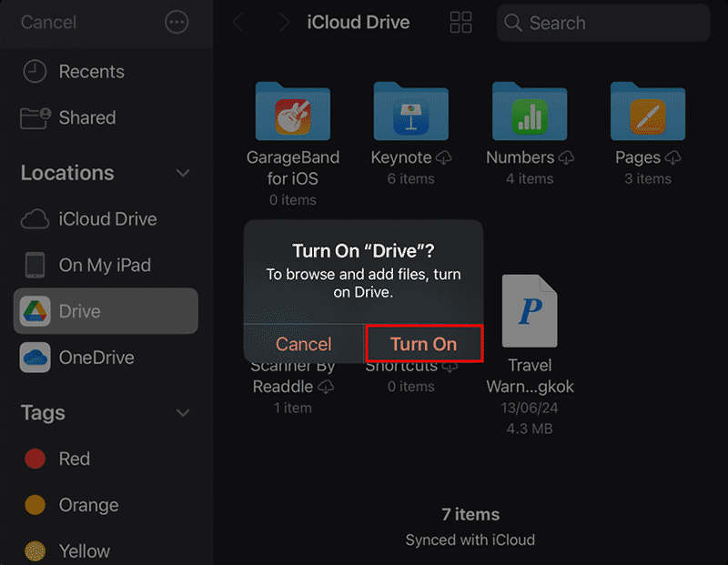Click the grid view icon in the toolbar

460,23
